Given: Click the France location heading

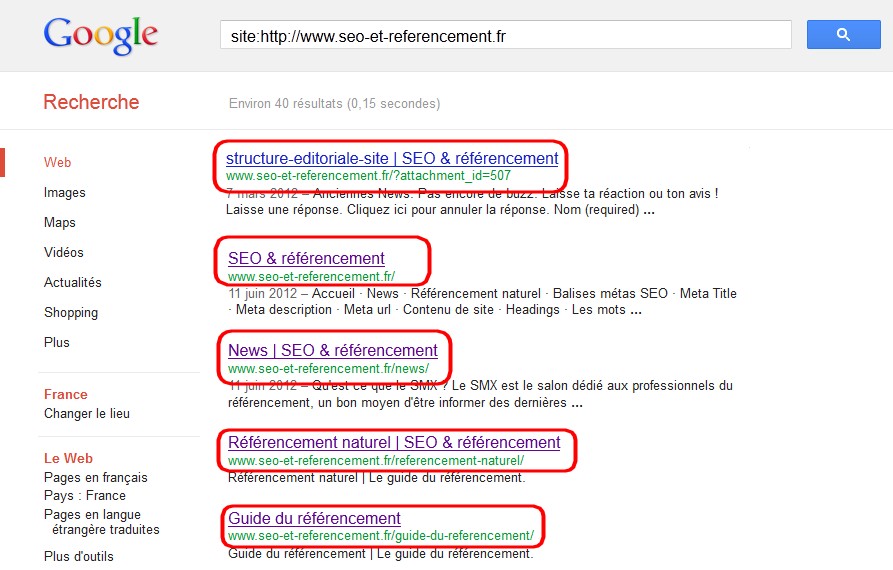Looking at the screenshot, I should pos(65,395).
